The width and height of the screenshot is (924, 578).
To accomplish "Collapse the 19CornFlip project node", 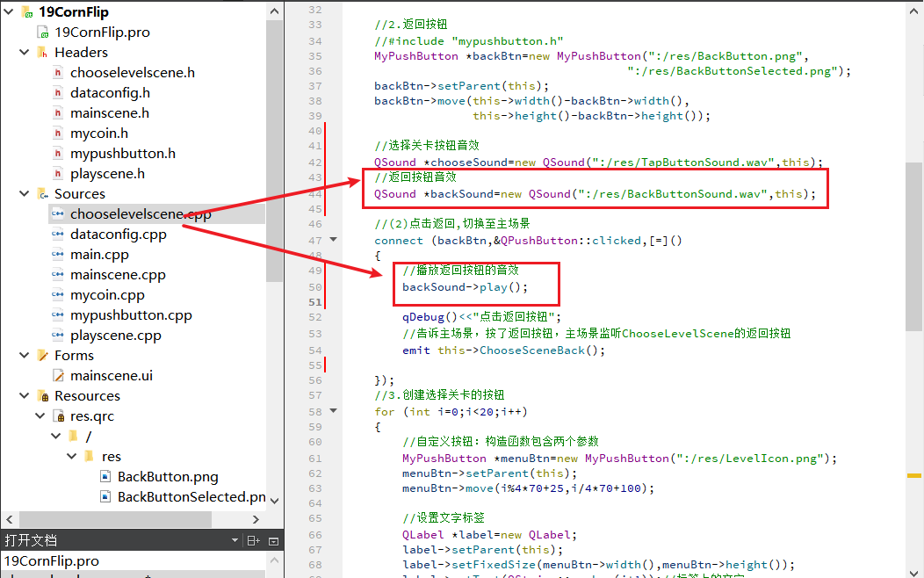I will coord(9,11).
